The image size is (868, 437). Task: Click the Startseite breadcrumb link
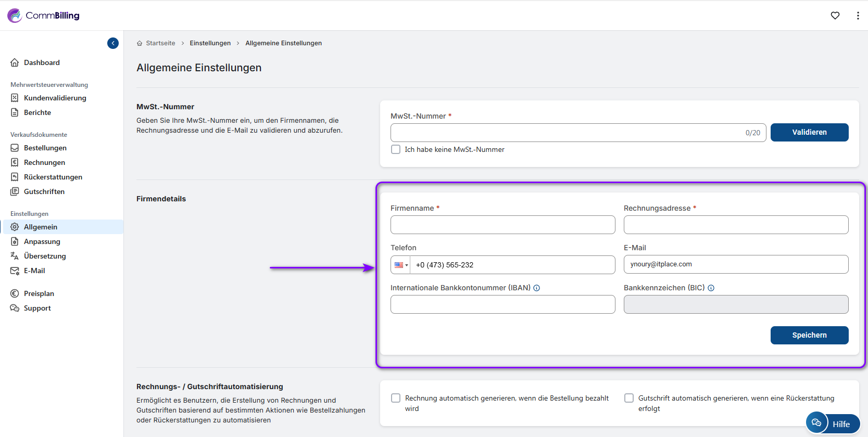click(x=160, y=43)
